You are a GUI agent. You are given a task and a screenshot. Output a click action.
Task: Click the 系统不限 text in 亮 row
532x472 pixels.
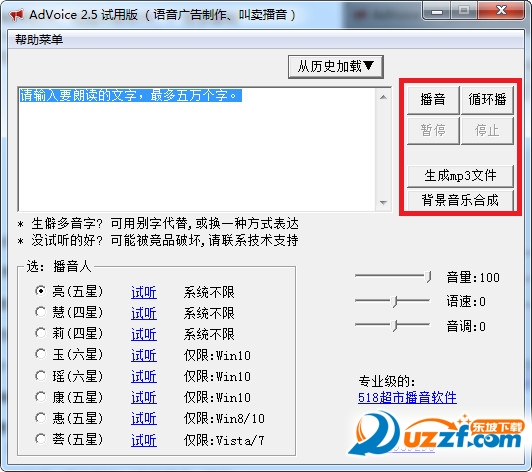(209, 292)
